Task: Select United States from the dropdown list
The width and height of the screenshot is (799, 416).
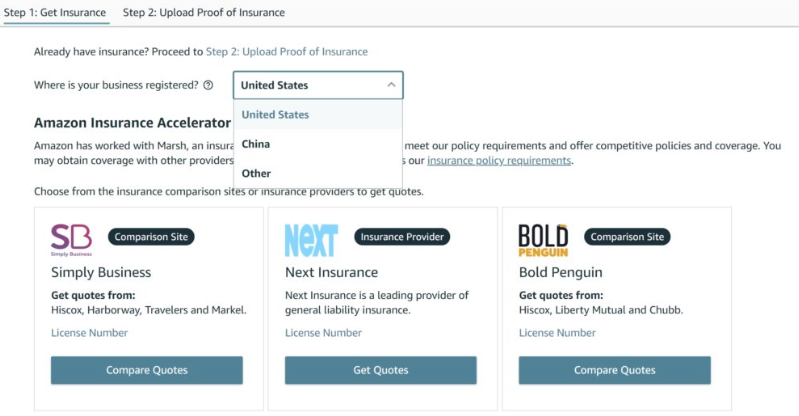Action: (275, 115)
